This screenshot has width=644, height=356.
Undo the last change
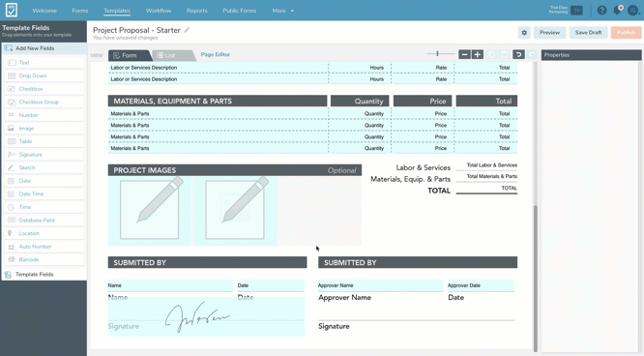coord(518,54)
